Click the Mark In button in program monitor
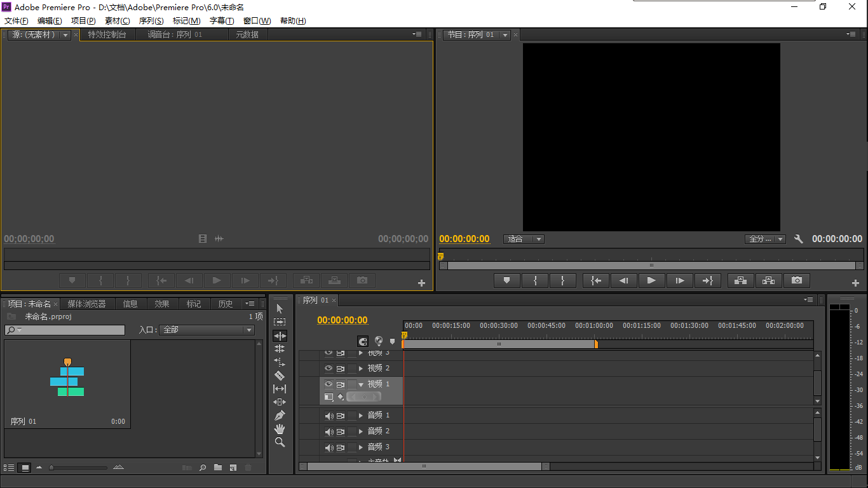 (535, 280)
